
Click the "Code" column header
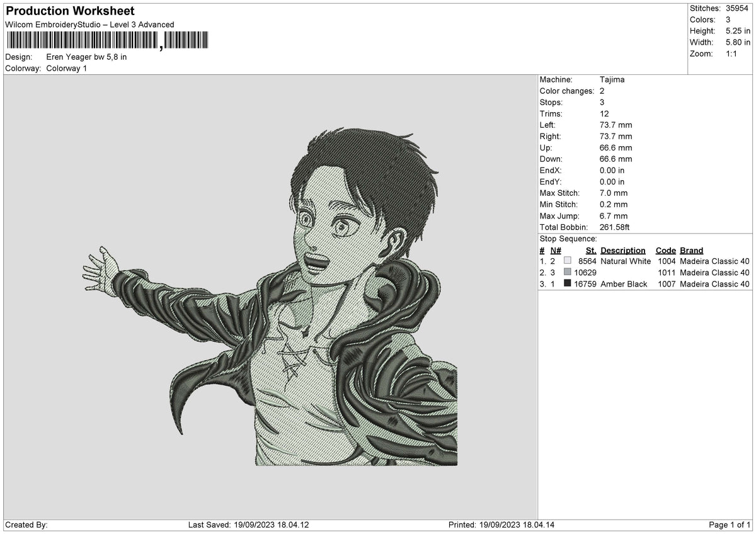point(666,251)
